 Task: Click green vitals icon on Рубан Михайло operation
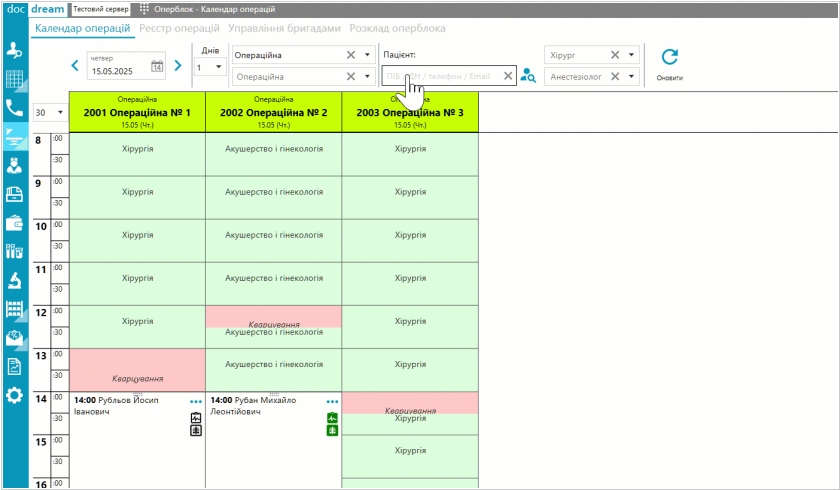click(x=332, y=417)
